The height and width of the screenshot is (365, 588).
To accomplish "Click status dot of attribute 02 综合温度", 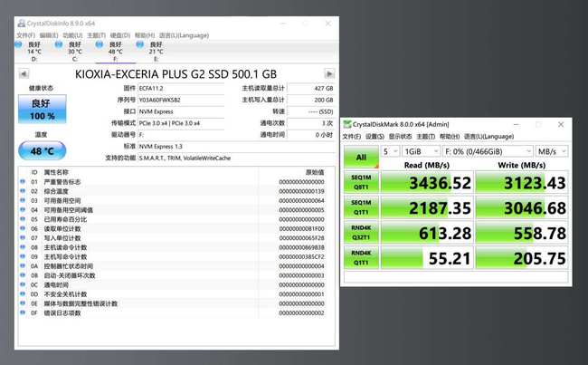I will (x=23, y=191).
